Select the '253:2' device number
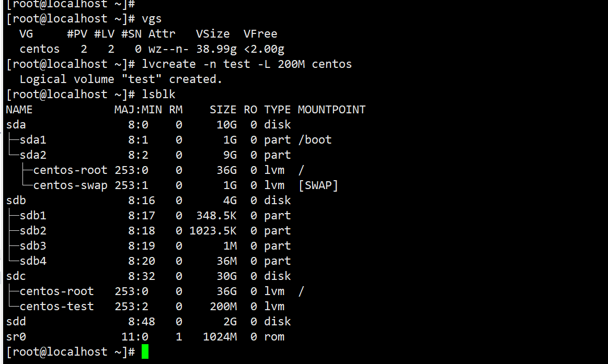This screenshot has height=364, width=608. pyautogui.click(x=131, y=306)
